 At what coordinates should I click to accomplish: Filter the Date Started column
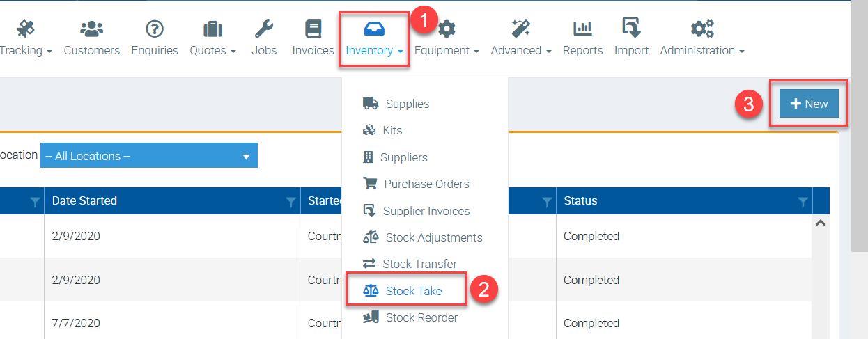[x=290, y=201]
